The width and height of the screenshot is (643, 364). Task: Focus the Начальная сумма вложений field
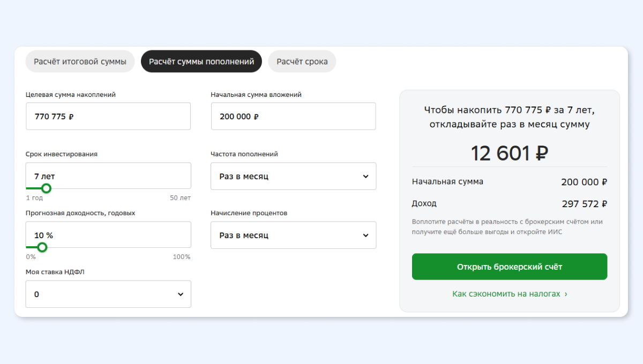pyautogui.click(x=293, y=116)
